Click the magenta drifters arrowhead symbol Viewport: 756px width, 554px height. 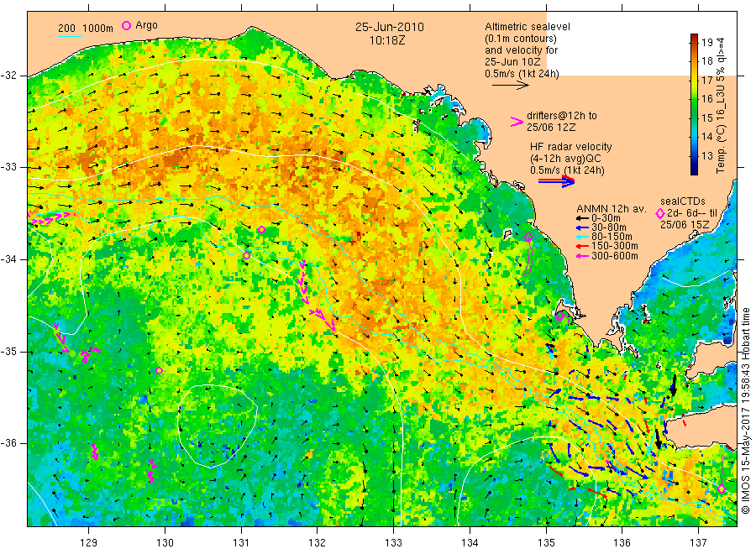click(x=517, y=123)
